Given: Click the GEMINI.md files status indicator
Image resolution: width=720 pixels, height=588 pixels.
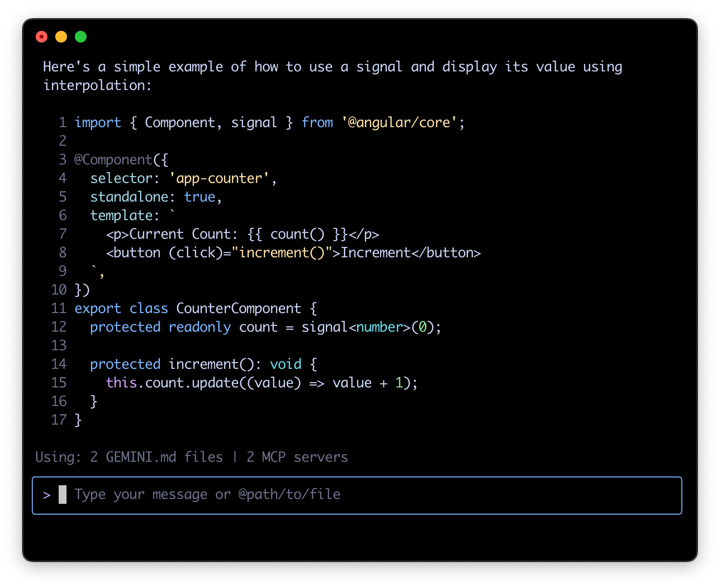Looking at the screenshot, I should [157, 457].
